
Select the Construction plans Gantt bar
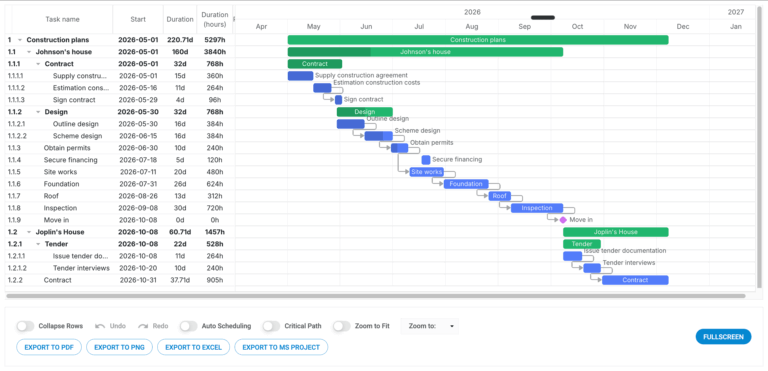coord(478,40)
